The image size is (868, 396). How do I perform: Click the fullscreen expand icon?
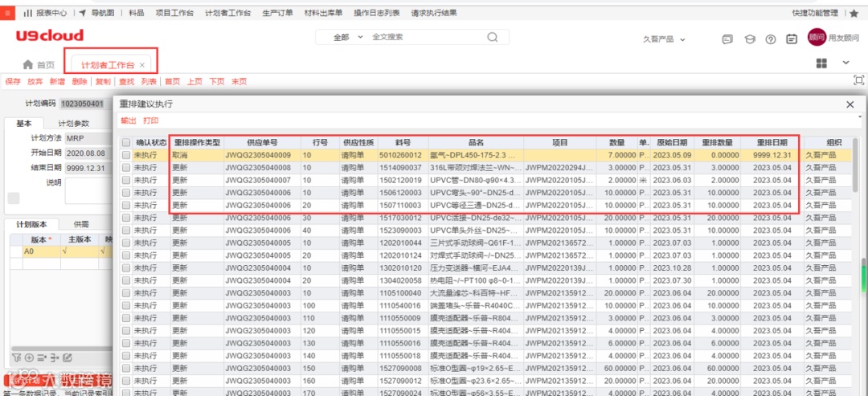(858, 80)
